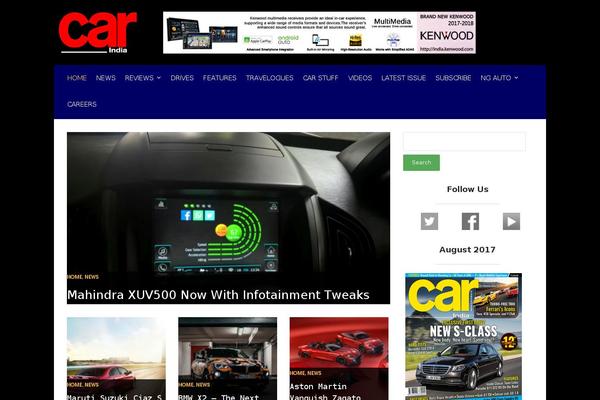This screenshot has height=400, width=600.
Task: Click the HOME tag on Maruti Ciaz card
Action: 75,385
